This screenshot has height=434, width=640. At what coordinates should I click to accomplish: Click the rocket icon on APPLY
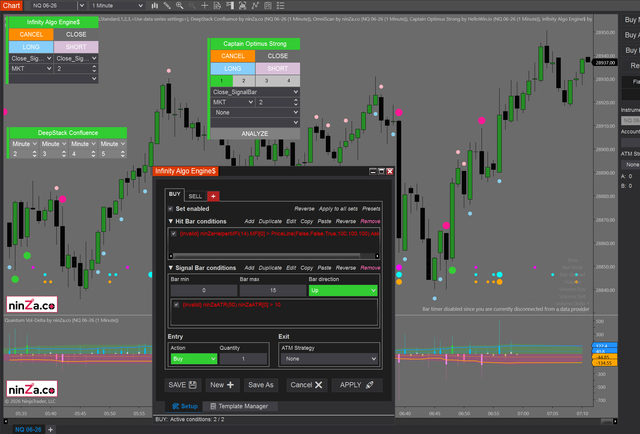[369, 385]
